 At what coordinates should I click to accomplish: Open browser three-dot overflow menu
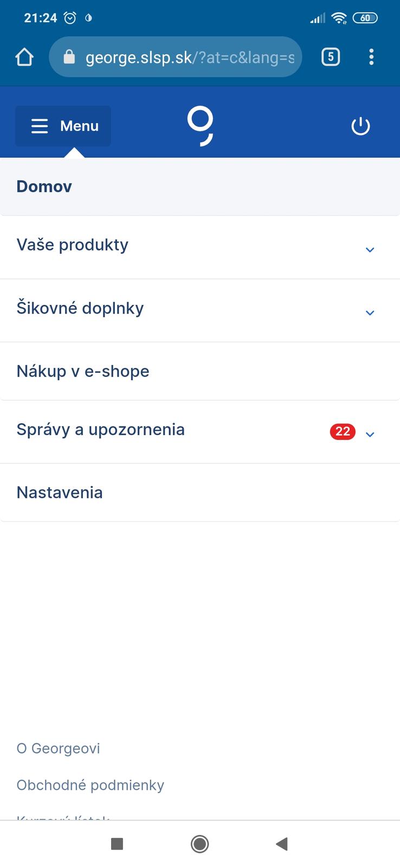tap(371, 57)
